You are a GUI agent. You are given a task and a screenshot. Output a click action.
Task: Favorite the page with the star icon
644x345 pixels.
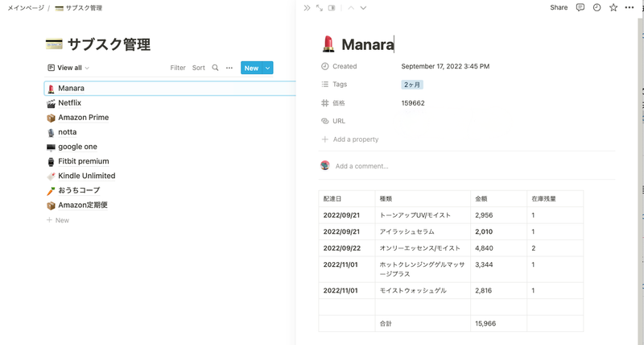pos(613,7)
